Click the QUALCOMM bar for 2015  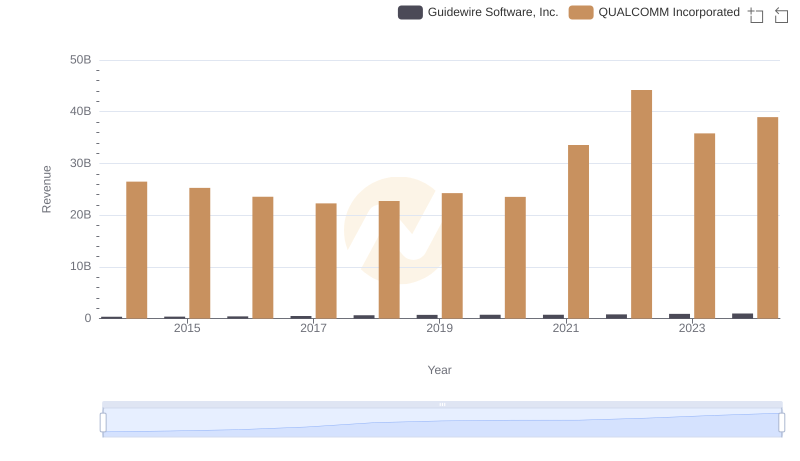tap(199, 253)
